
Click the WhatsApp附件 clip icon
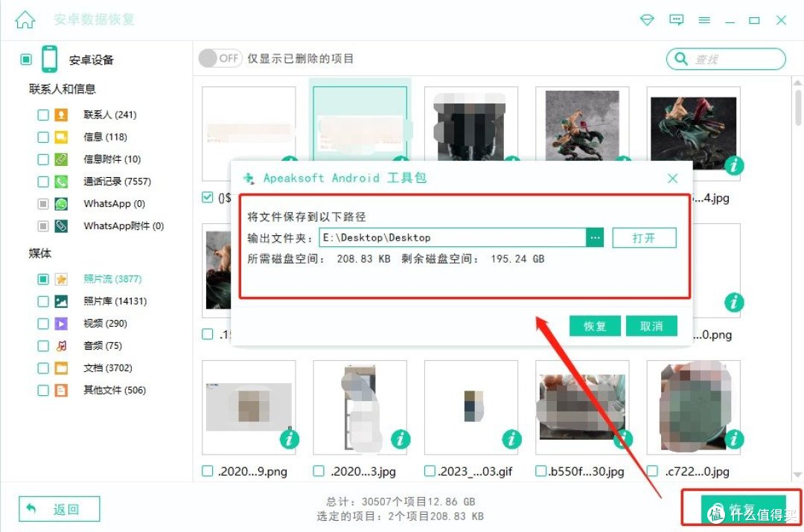[61, 226]
